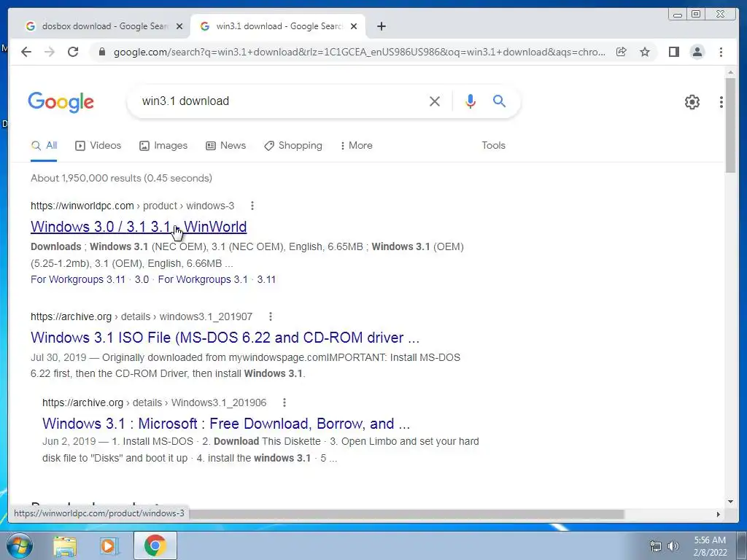Select the All results tab
This screenshot has width=747, height=560.
point(44,146)
